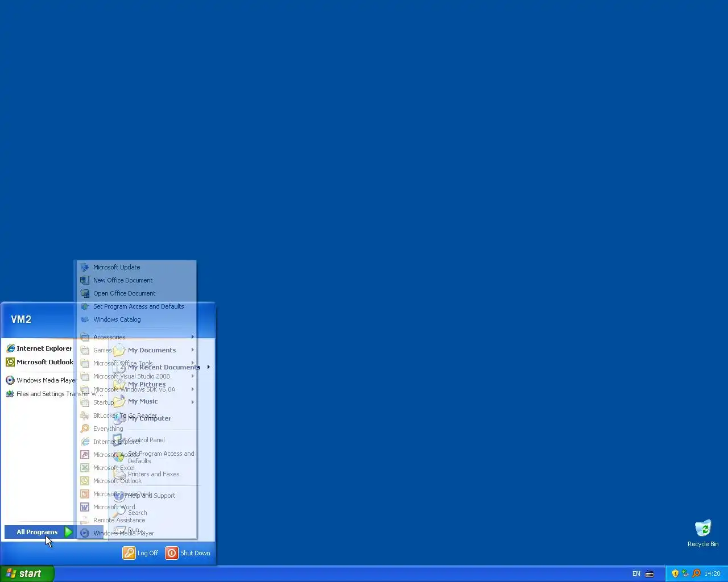Click the Start button on taskbar
Image resolution: width=728 pixels, height=582 pixels.
(x=27, y=573)
